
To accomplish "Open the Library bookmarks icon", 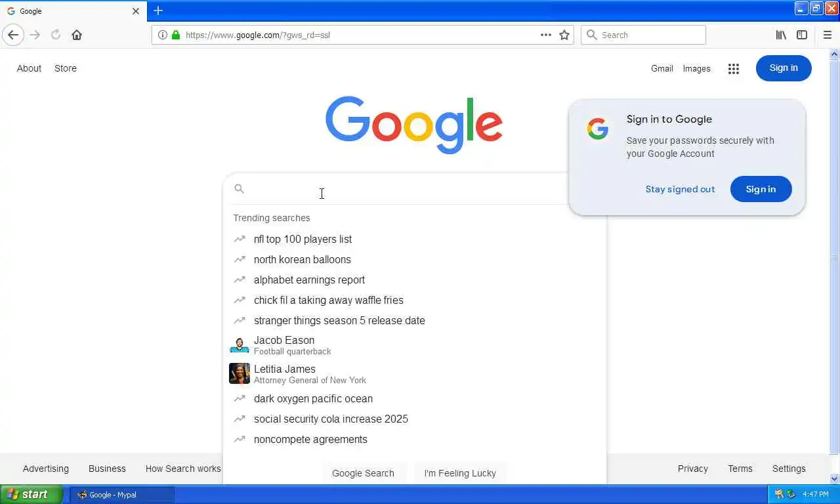I will click(781, 35).
